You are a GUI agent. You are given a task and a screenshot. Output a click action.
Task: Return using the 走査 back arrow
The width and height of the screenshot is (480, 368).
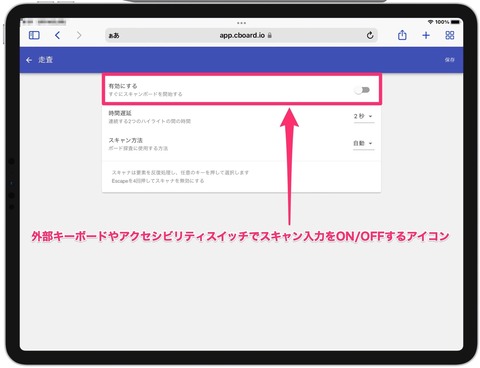pyautogui.click(x=29, y=60)
